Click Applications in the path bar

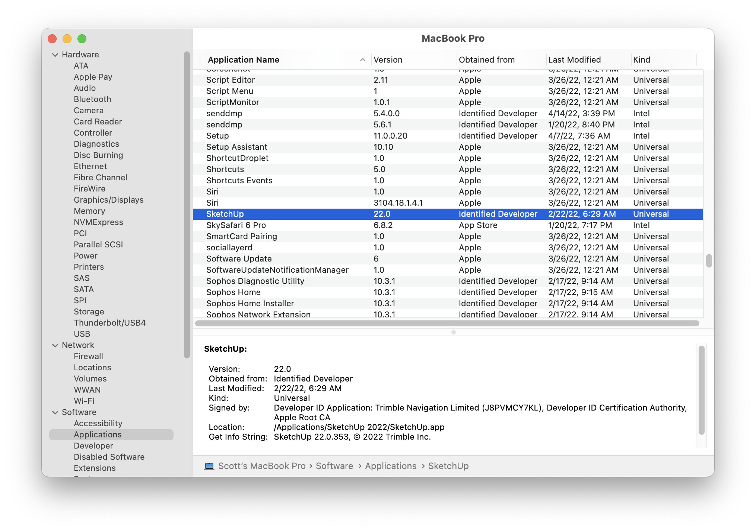point(391,466)
